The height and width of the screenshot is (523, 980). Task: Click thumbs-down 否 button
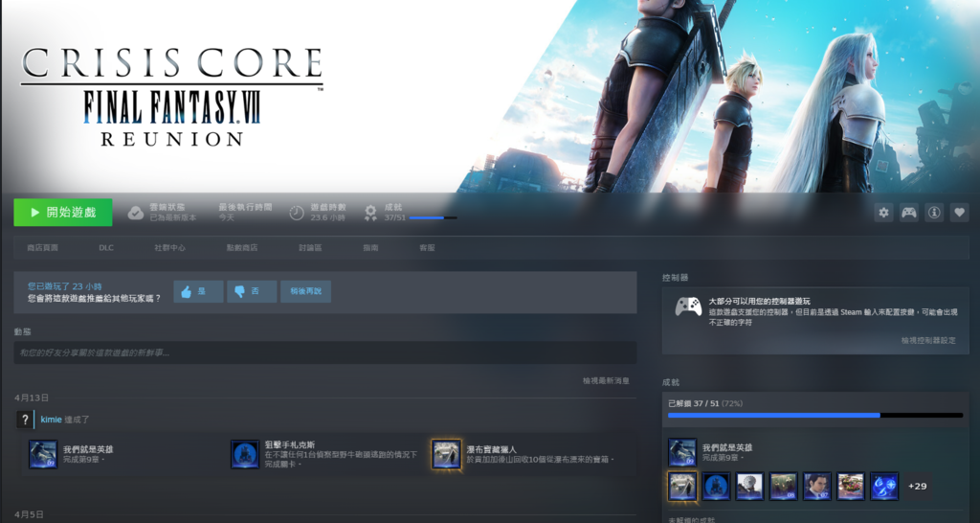coord(252,291)
